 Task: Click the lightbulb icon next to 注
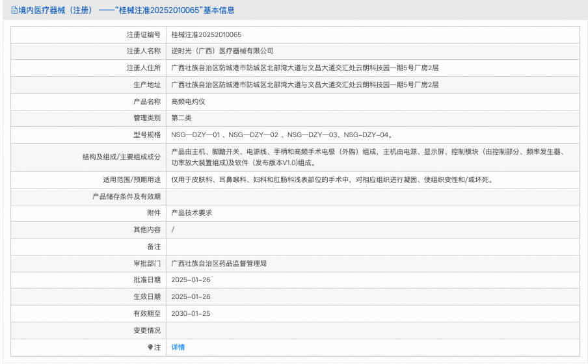click(x=150, y=348)
